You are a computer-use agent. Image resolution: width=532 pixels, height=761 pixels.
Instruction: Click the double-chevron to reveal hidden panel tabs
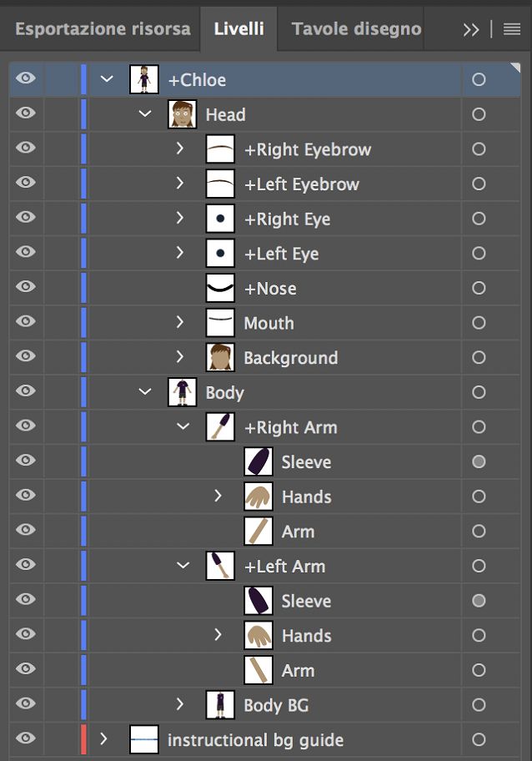tap(471, 28)
